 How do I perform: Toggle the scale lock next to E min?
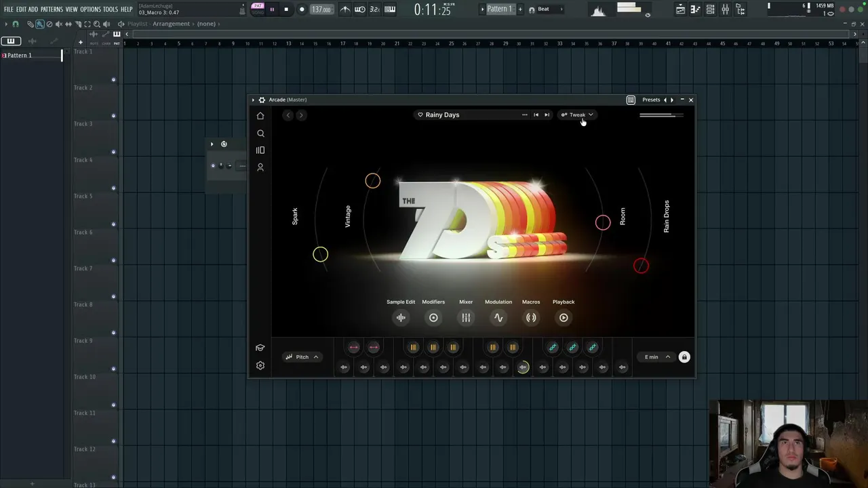(x=684, y=357)
